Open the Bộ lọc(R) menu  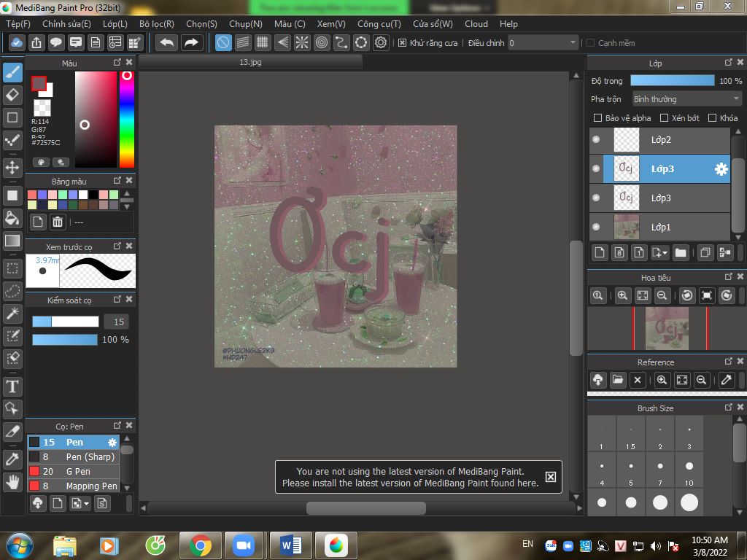tap(157, 24)
